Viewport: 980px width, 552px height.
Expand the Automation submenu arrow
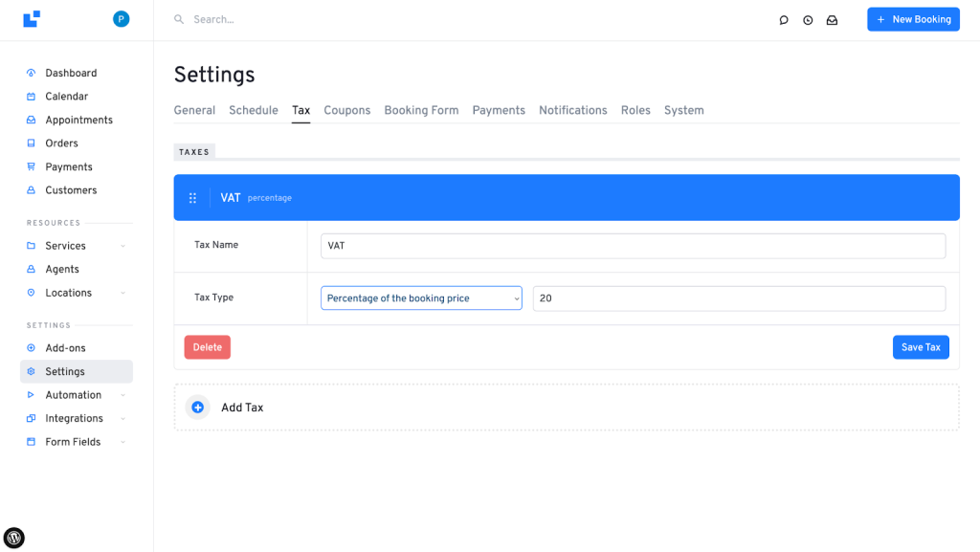click(122, 395)
